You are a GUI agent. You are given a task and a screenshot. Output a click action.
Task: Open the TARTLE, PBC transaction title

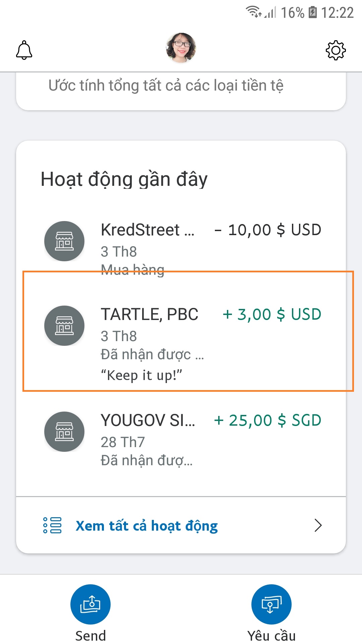pyautogui.click(x=149, y=315)
